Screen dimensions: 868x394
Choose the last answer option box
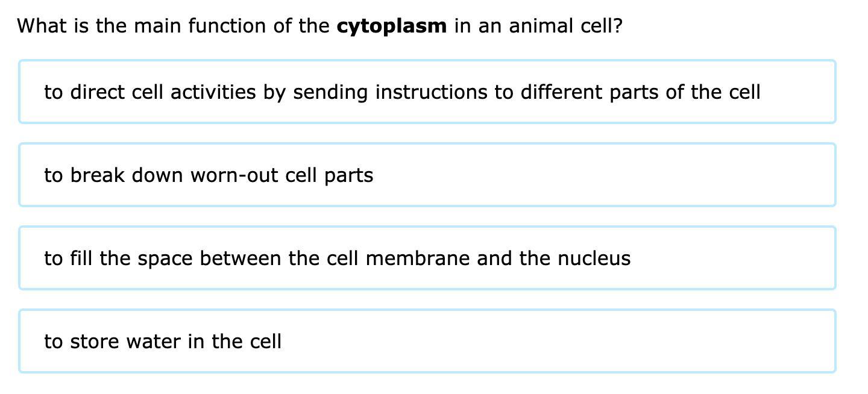pos(427,342)
